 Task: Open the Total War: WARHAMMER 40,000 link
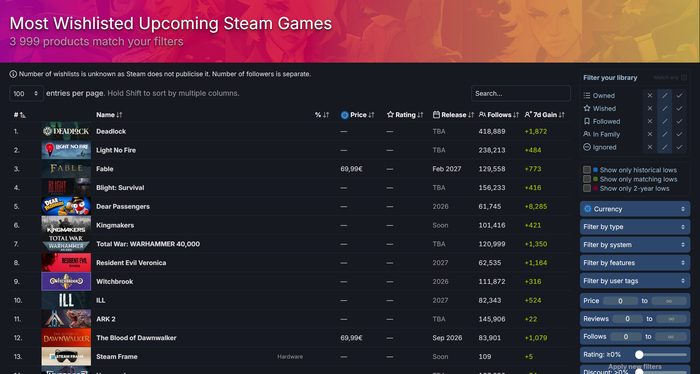pyautogui.click(x=148, y=244)
